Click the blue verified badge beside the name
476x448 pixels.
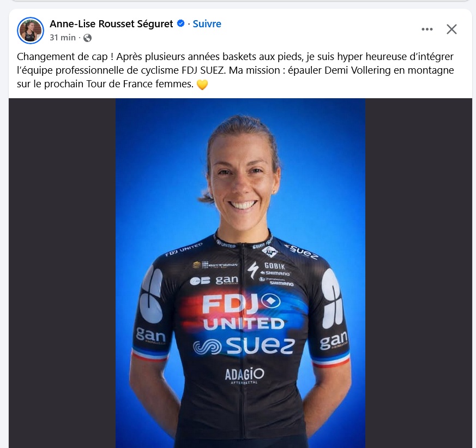180,23
